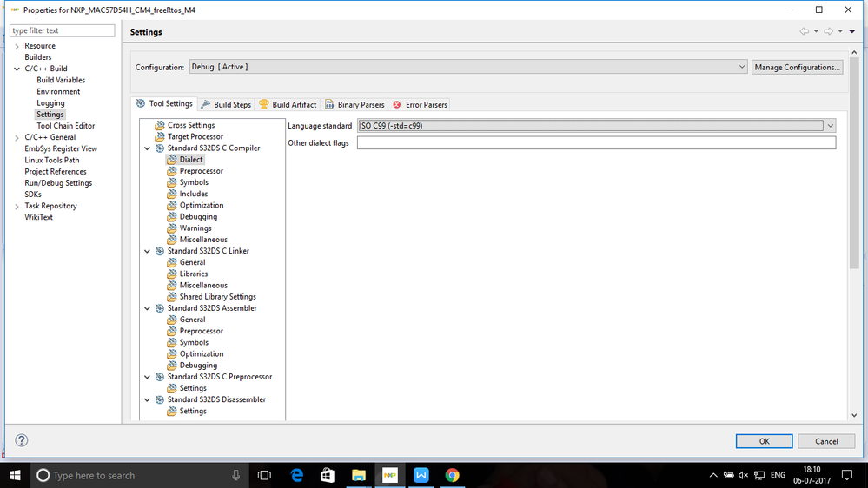Open dialog view menu triangle

(852, 31)
